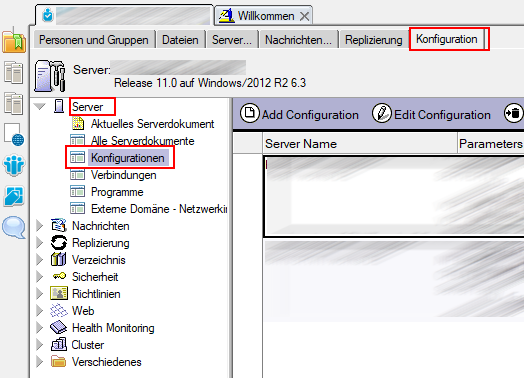Click the Parameters column header
Viewport: 524px width, 378px height.
tap(491, 144)
